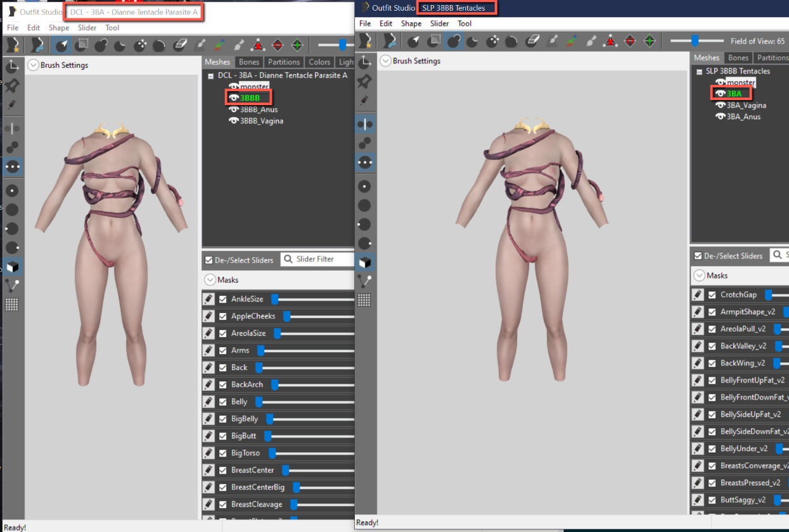Select Mask brush in left DCL window toolbar
Viewport: 789px width, 532px height.
pos(82,45)
